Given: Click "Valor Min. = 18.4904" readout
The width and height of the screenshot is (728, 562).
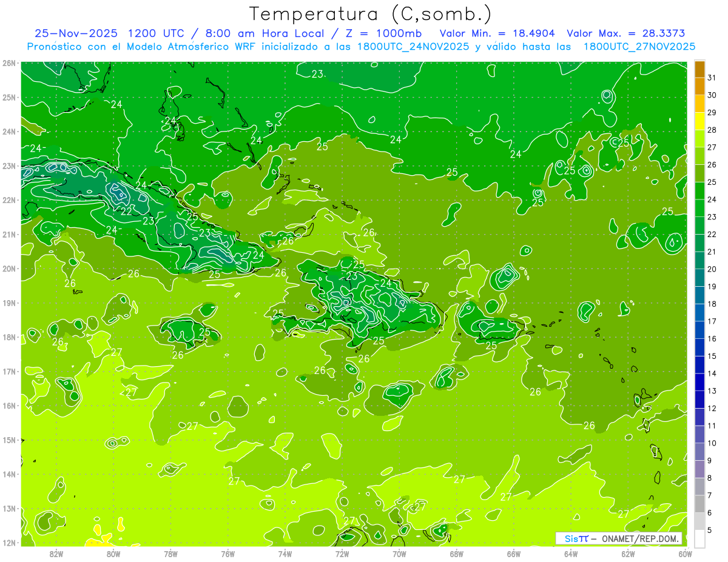Looking at the screenshot, I should pyautogui.click(x=497, y=33).
